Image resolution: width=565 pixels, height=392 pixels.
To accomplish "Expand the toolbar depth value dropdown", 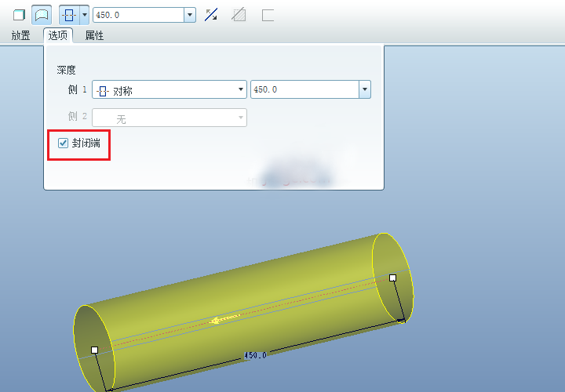I will pos(190,15).
